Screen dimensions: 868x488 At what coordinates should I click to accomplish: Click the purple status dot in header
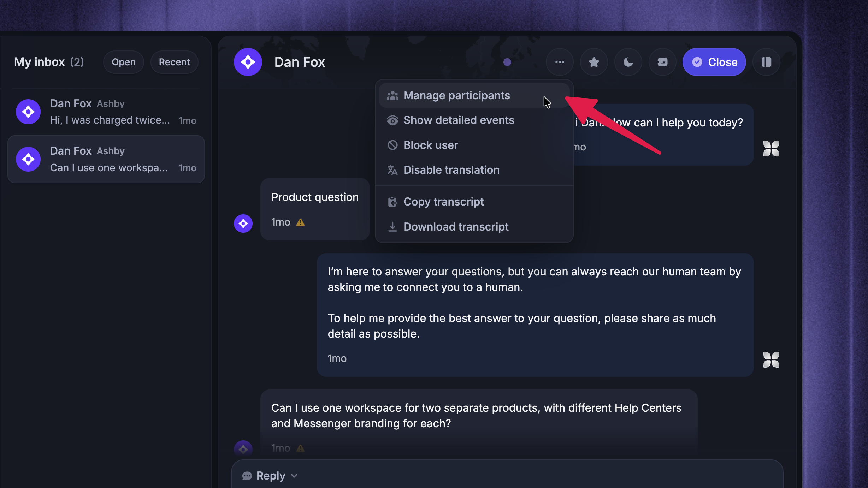tap(507, 62)
